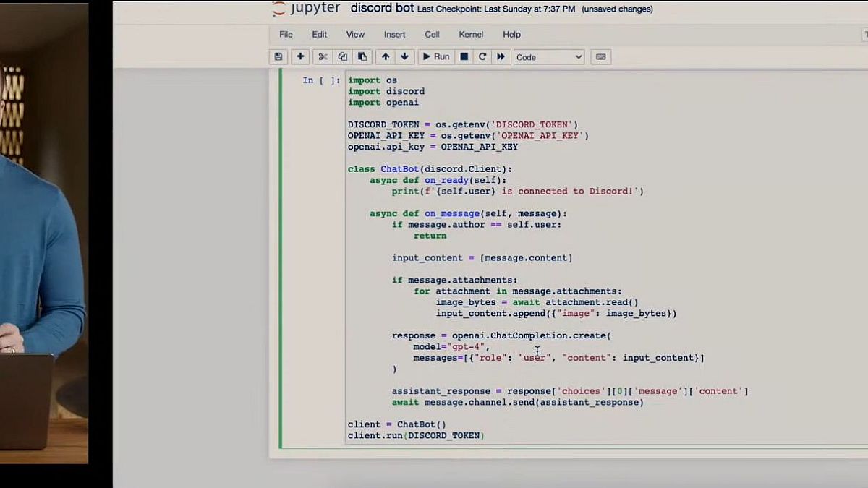This screenshot has height=488, width=868.
Task: Open the Insert menu
Action: [394, 34]
